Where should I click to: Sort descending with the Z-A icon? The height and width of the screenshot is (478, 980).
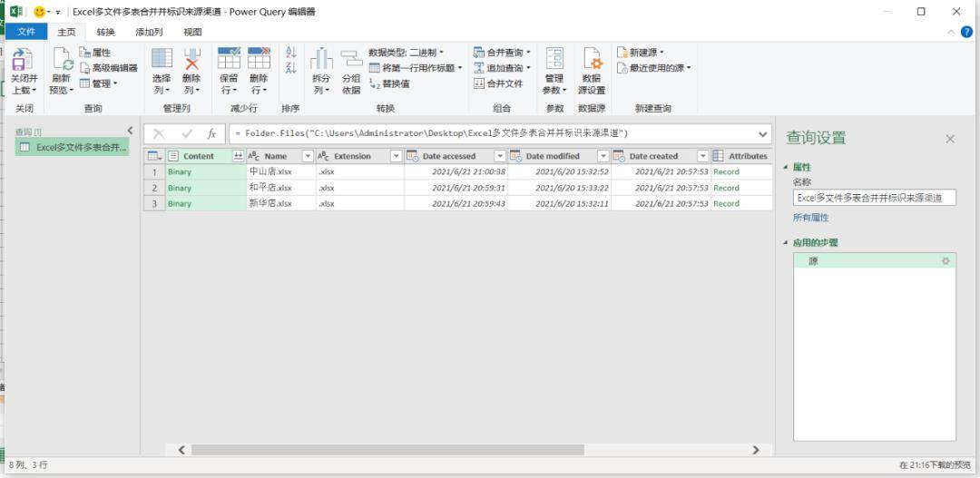(x=290, y=67)
